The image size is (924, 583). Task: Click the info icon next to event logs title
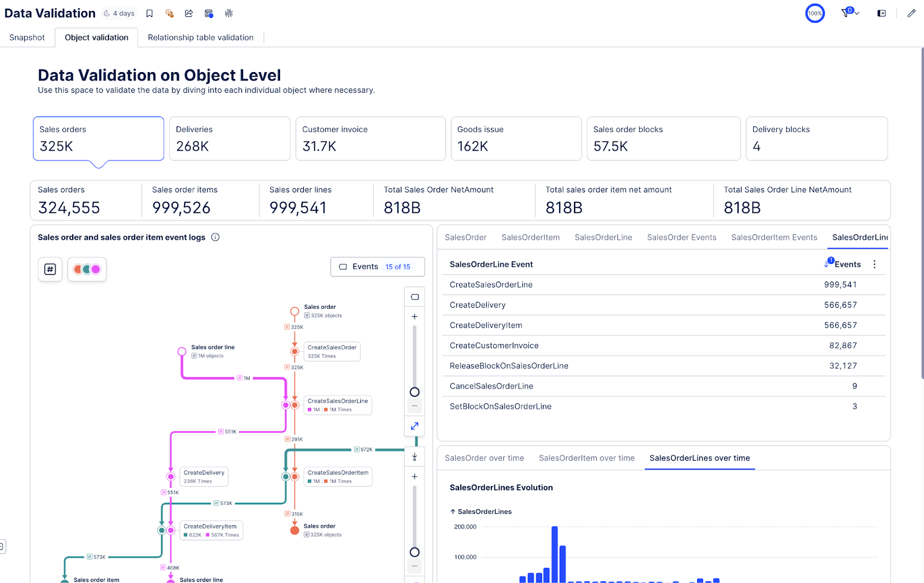click(215, 237)
